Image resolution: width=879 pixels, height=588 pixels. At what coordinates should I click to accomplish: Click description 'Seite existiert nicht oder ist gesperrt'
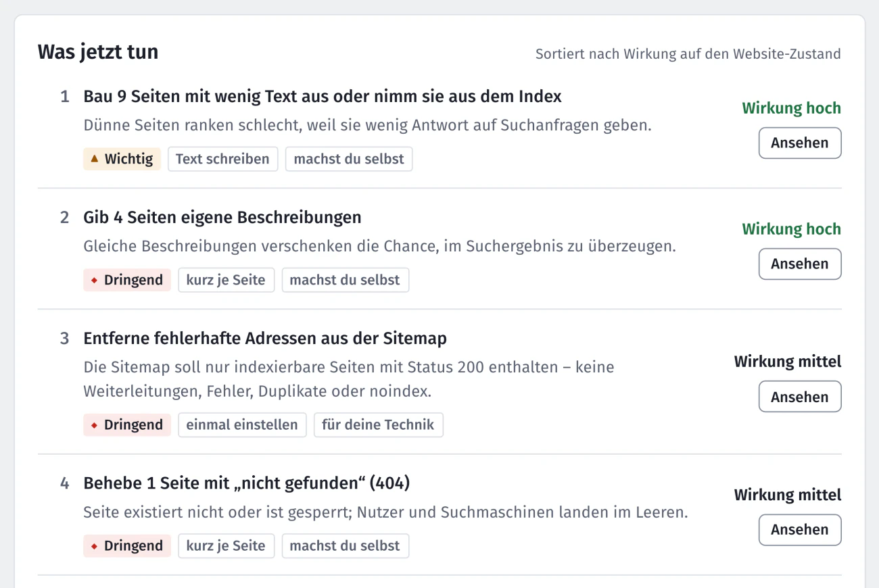(x=385, y=513)
